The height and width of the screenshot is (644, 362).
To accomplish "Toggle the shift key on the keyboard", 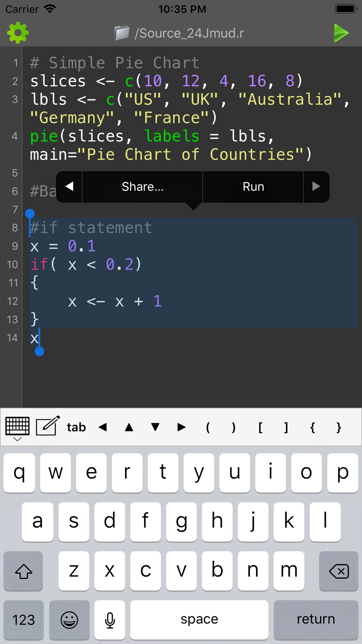I will [23, 571].
